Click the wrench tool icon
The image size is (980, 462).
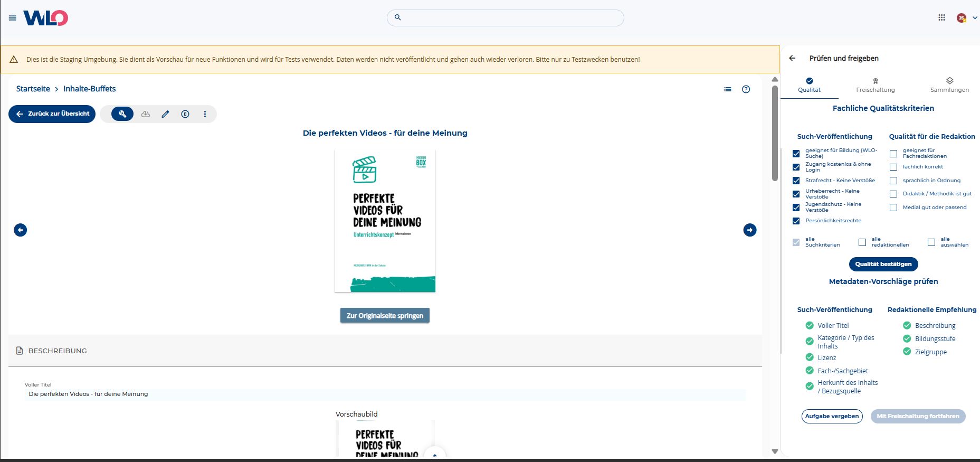(x=122, y=114)
